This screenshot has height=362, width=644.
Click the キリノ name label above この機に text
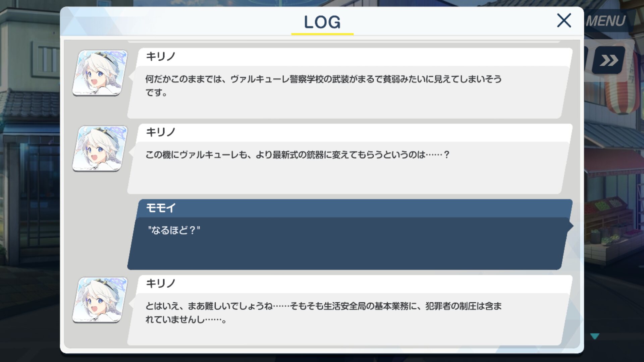click(x=160, y=132)
